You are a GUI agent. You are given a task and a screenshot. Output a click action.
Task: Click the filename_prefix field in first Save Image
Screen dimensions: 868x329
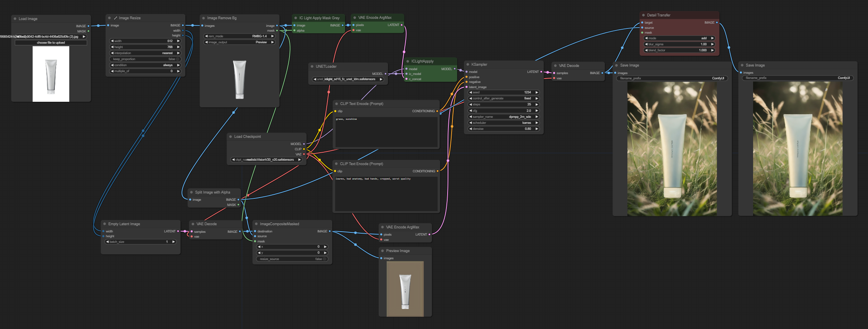click(672, 78)
